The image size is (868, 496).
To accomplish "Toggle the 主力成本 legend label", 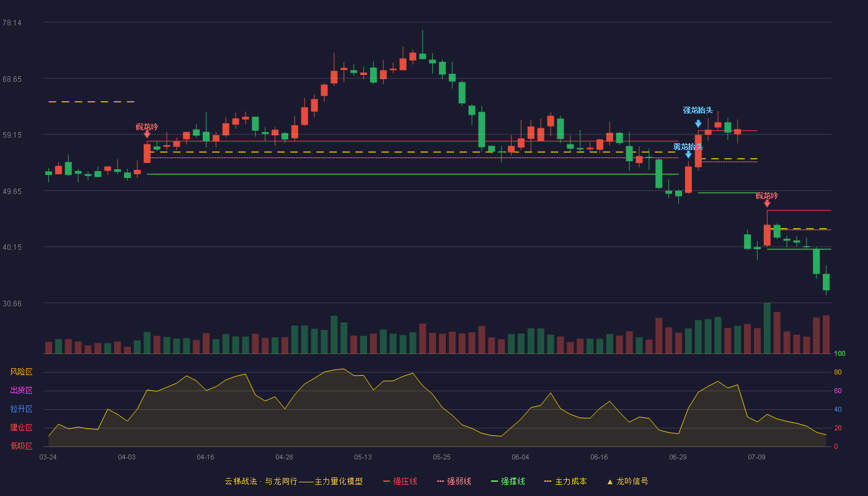I will click(571, 481).
